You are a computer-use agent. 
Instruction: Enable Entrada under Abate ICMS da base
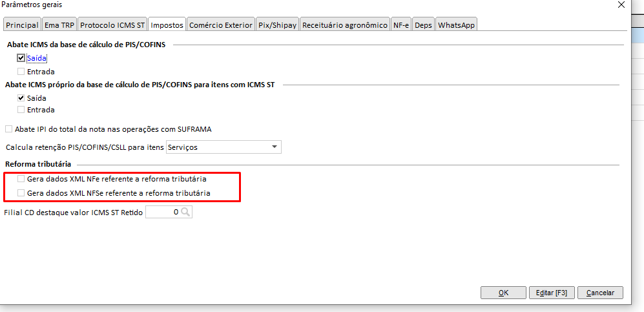point(21,72)
